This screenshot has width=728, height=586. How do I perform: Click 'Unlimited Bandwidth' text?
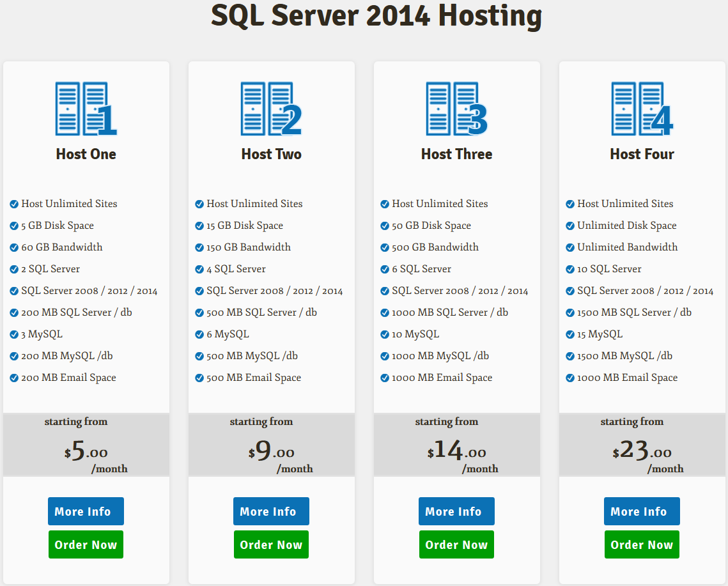pos(627,247)
